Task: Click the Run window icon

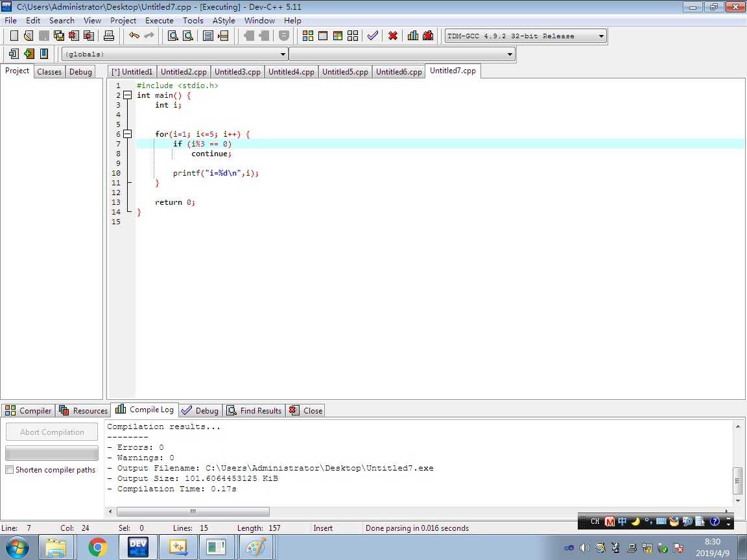Action: tap(323, 36)
